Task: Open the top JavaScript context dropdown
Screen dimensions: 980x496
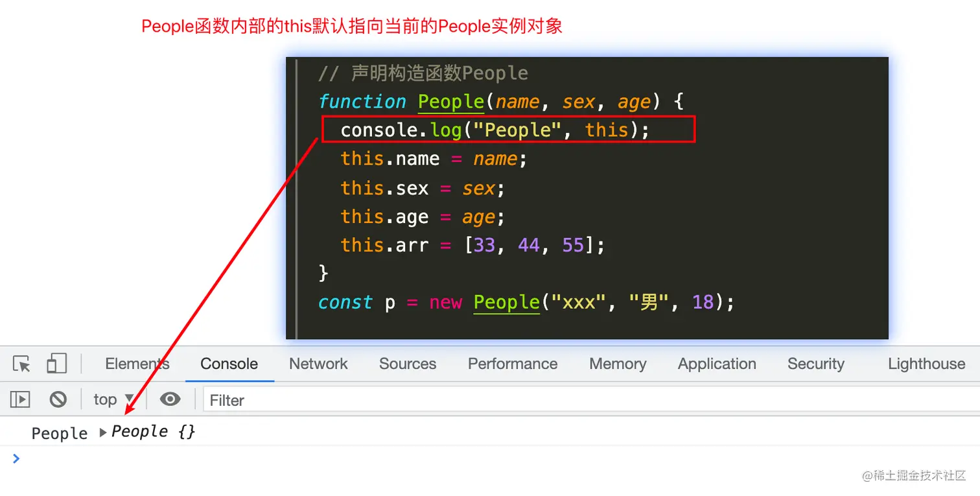Action: (113, 399)
